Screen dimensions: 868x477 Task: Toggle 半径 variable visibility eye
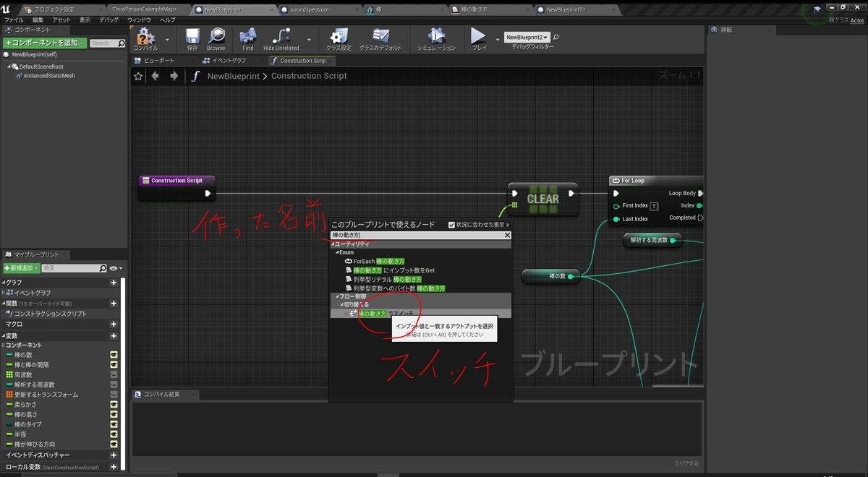(114, 434)
